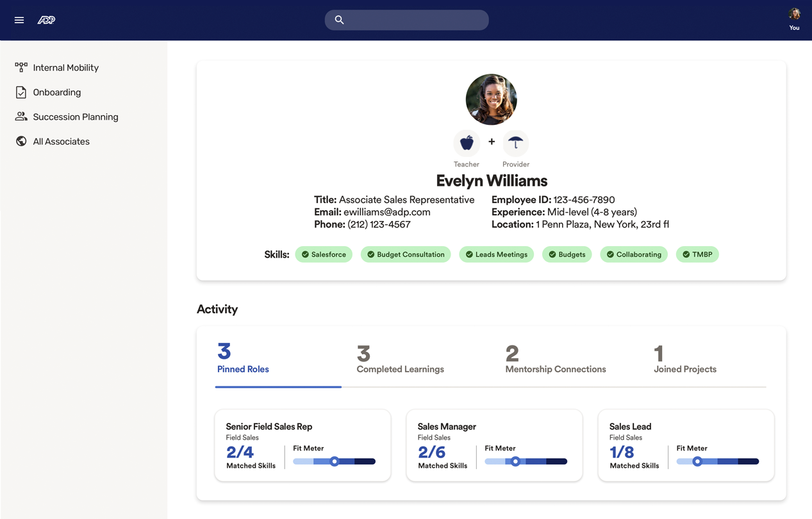The height and width of the screenshot is (519, 812).
Task: Select the TMBP skill chip
Action: click(697, 254)
